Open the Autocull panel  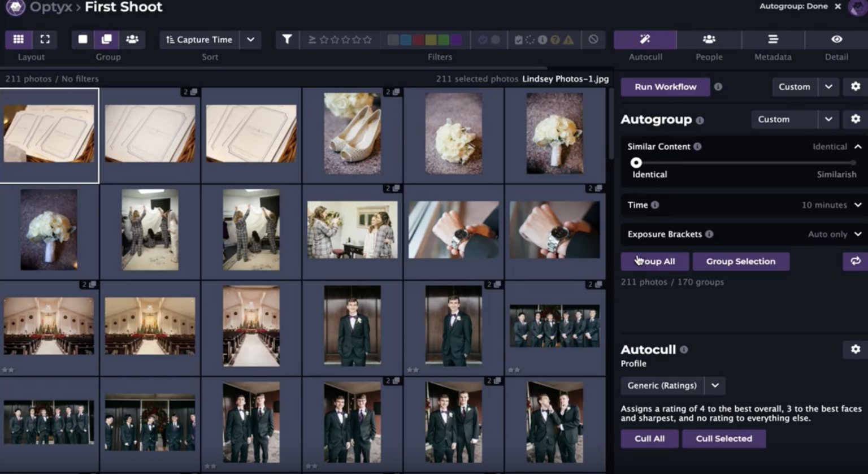(644, 40)
